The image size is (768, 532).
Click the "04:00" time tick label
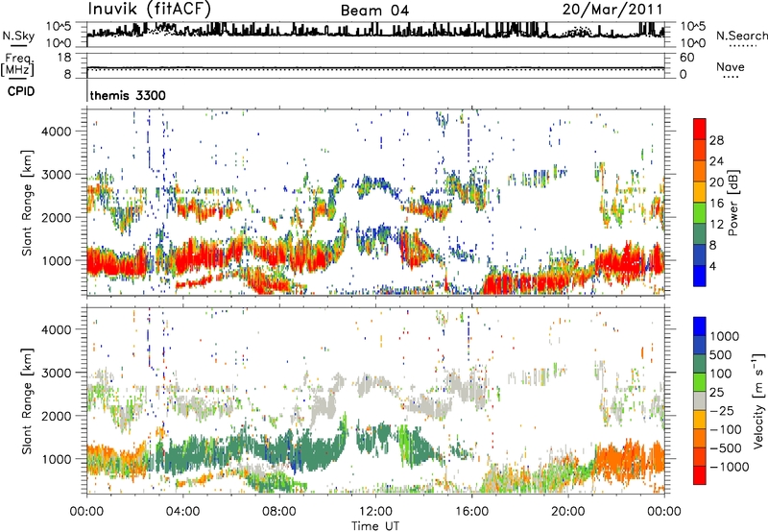(182, 511)
